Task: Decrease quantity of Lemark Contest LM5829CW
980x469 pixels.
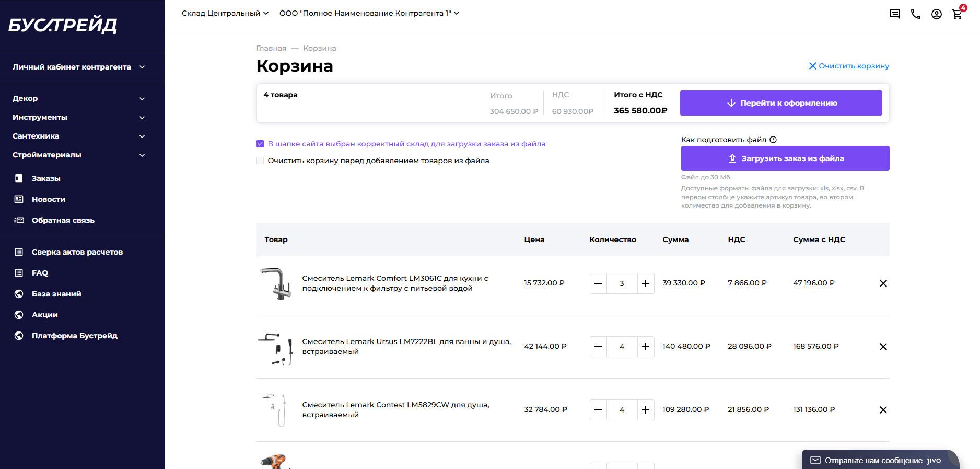Action: coord(598,410)
